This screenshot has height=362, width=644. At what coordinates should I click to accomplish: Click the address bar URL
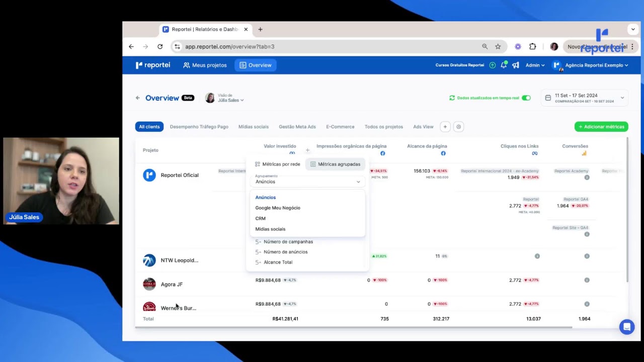[x=229, y=46]
